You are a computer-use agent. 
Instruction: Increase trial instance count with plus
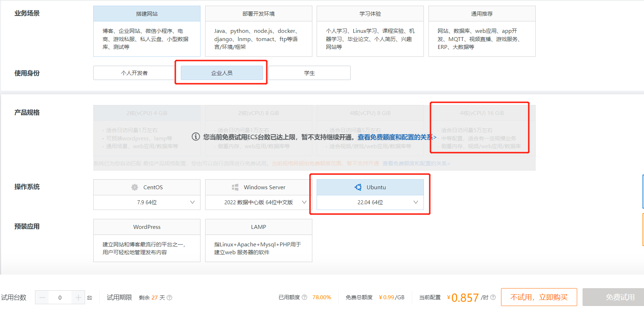(x=78, y=297)
